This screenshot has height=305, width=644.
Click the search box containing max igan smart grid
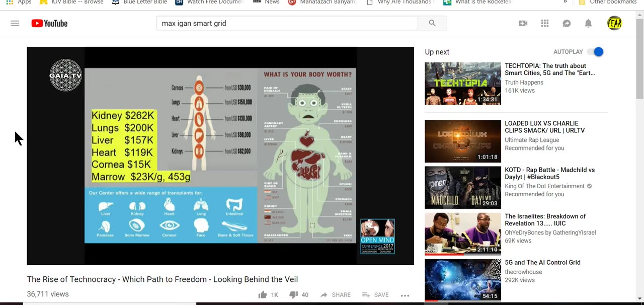click(287, 23)
